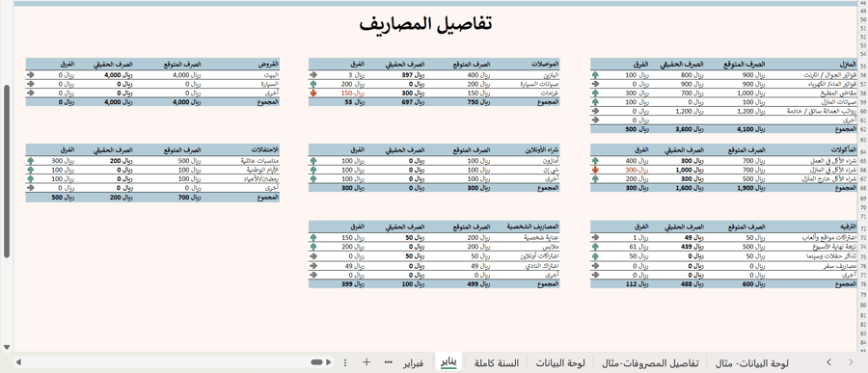Image resolution: width=868 pixels, height=373 pixels.
Task: Click the gray arrow in اشتراكات مواقع وألعاب row
Action: pos(596,237)
